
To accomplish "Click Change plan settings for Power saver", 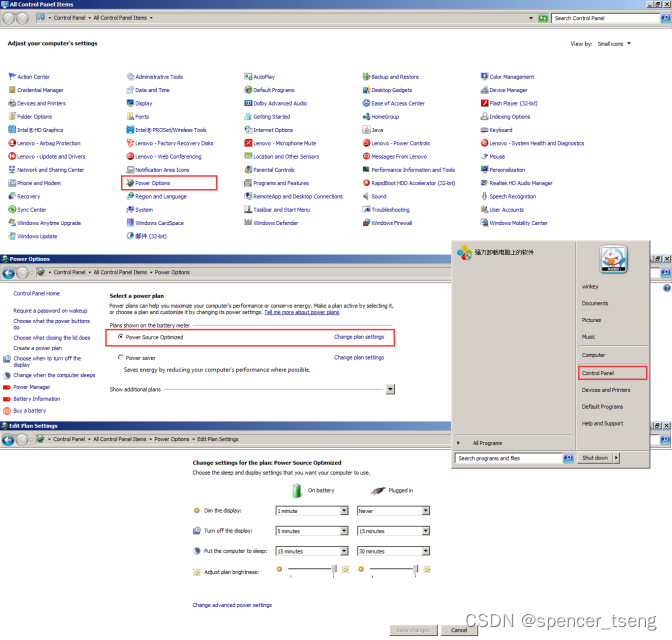I will tap(359, 358).
